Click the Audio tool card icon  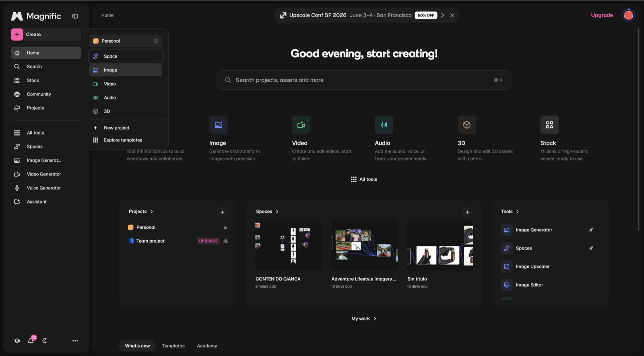tap(384, 125)
